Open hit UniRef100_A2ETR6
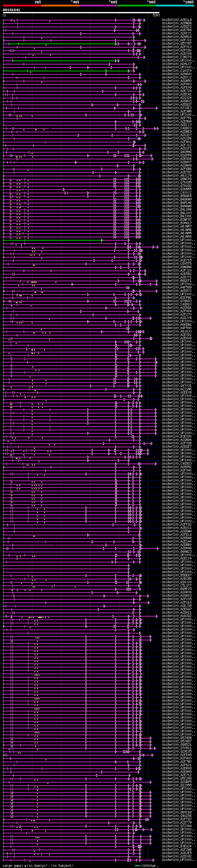 coord(177,30)
